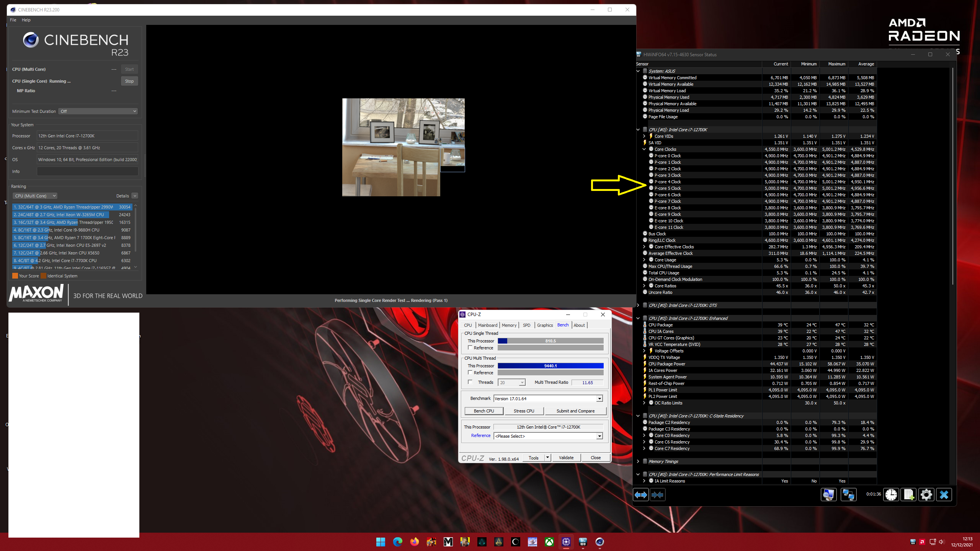Image resolution: width=980 pixels, height=551 pixels.
Task: Open Windows Start menu on taskbar
Action: click(381, 542)
